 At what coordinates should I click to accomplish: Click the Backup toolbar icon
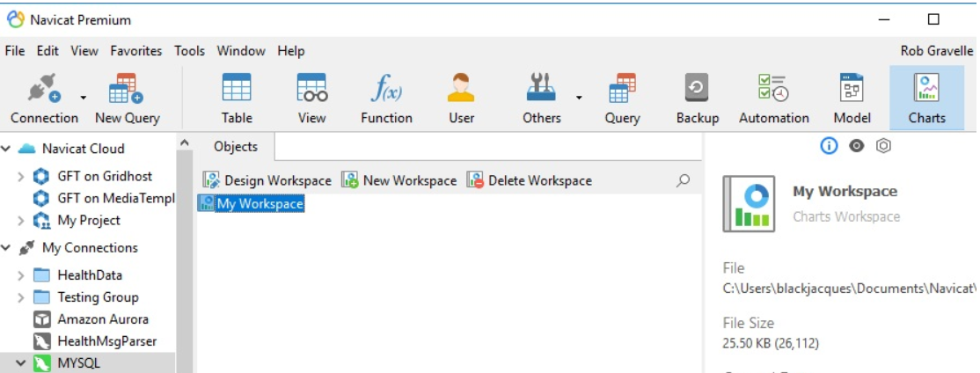coord(696,88)
